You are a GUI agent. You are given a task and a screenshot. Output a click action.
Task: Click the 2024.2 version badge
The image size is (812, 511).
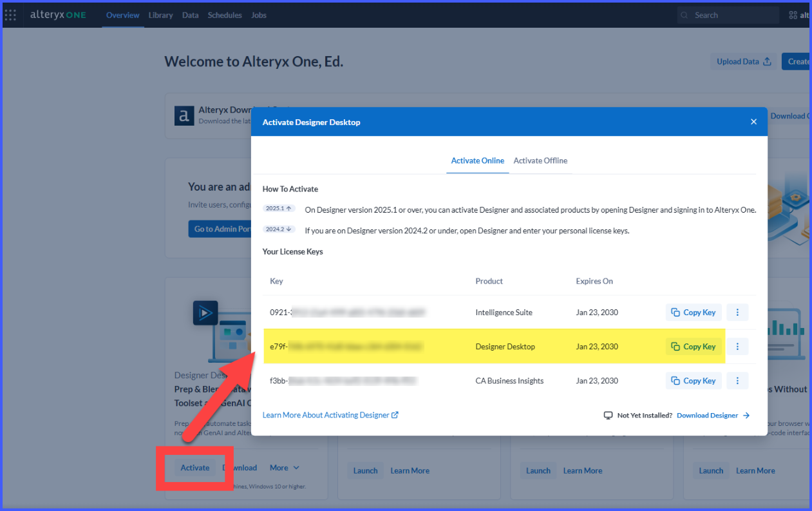click(279, 229)
